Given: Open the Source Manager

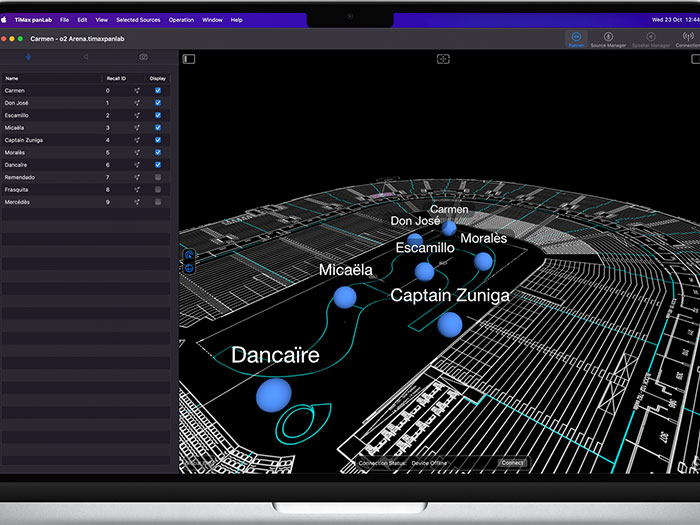Looking at the screenshot, I should coord(608,39).
